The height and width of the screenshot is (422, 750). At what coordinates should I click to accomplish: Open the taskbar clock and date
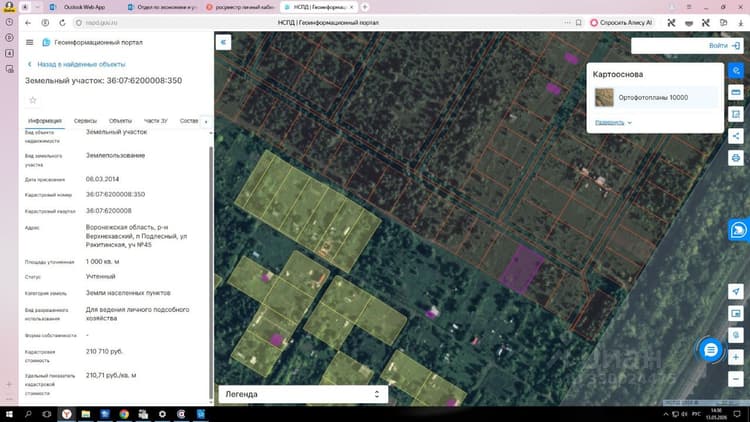pos(716,414)
